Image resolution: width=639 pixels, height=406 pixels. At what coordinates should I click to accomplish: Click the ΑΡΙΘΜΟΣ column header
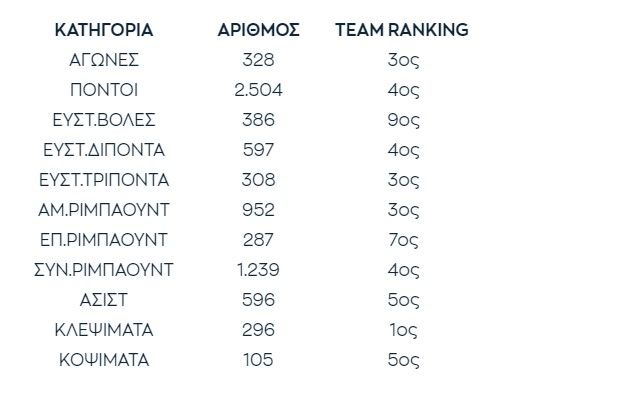coord(258,30)
